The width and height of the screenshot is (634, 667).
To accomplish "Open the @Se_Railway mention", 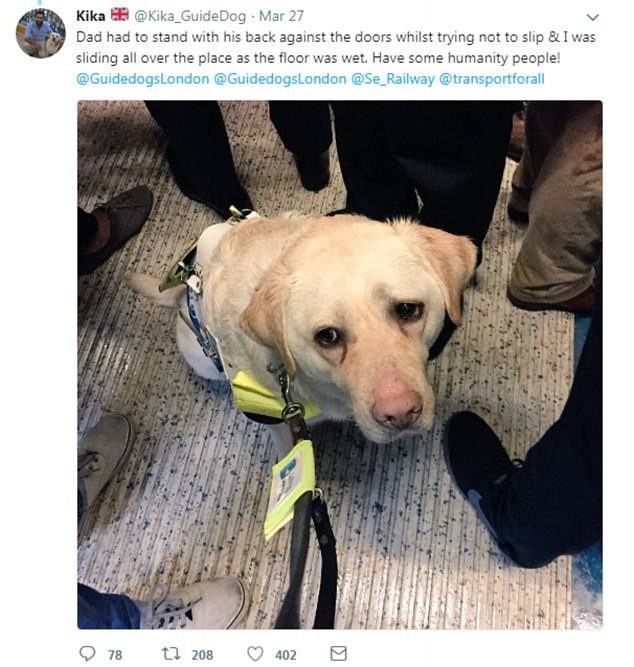I will point(392,79).
